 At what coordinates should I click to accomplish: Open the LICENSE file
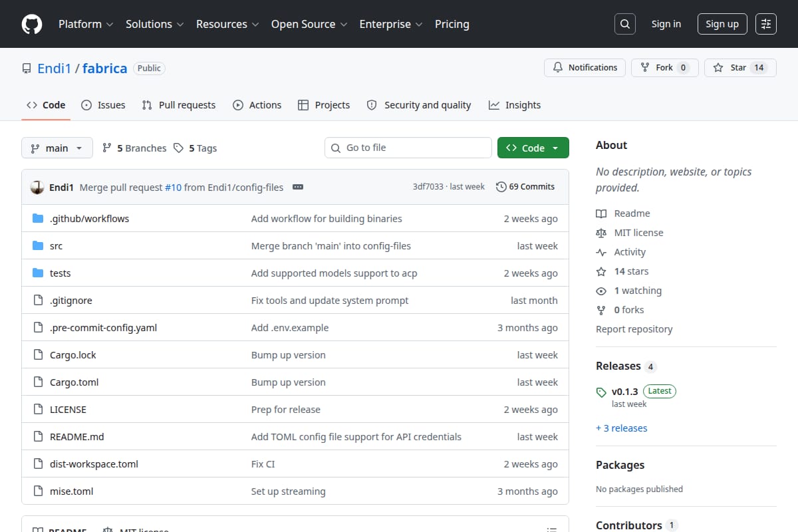point(68,410)
